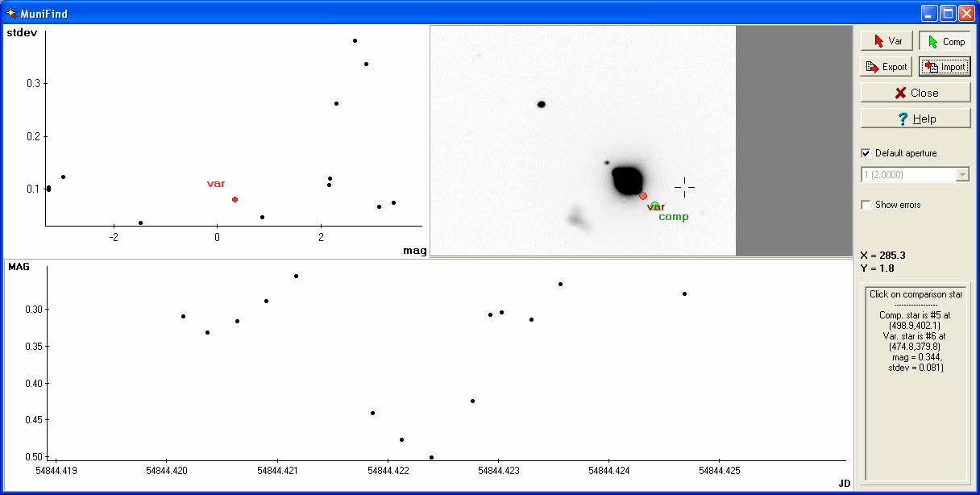Click the isolated small star in the upper image
This screenshot has height=495, width=980.
click(x=542, y=104)
